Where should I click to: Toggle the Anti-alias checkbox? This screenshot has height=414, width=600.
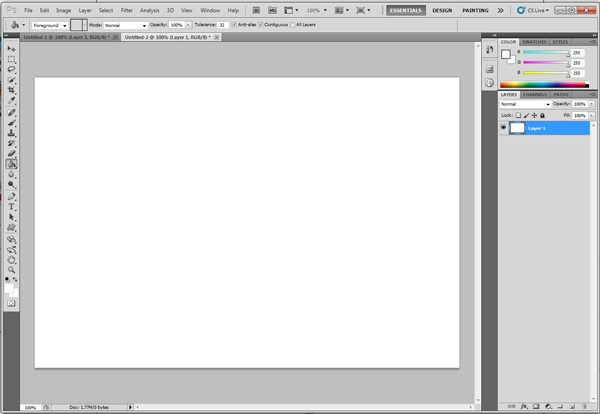click(x=231, y=24)
